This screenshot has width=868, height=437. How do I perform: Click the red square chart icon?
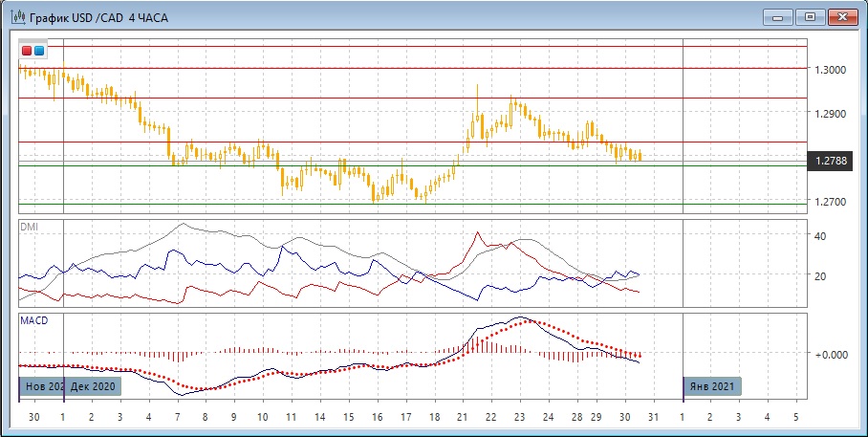(x=27, y=51)
